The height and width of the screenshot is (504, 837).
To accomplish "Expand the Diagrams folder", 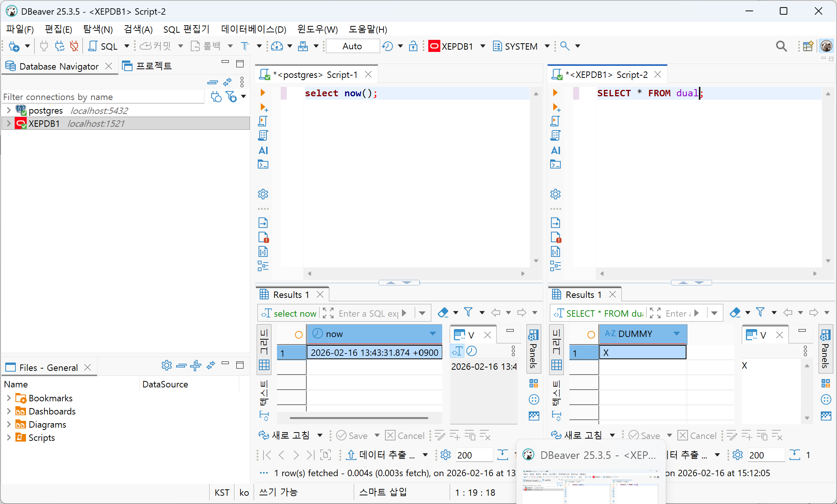I will click(x=9, y=424).
